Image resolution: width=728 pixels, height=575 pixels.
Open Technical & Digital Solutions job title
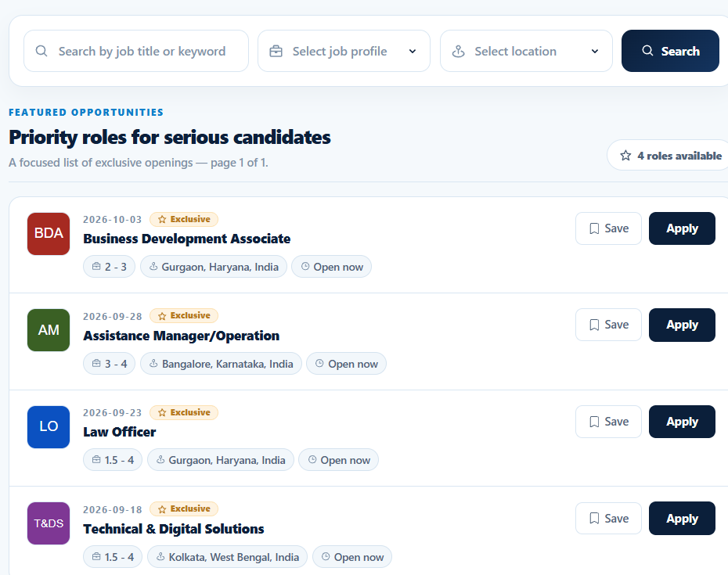point(174,529)
